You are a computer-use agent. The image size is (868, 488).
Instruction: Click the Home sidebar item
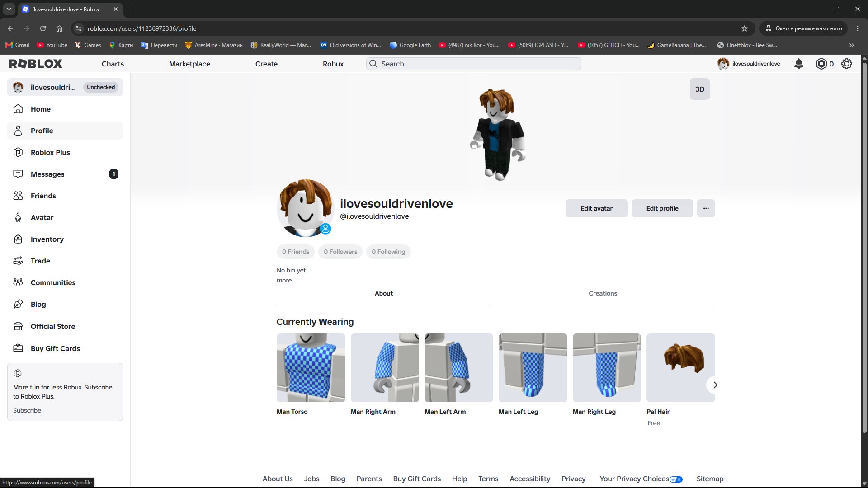click(65, 109)
